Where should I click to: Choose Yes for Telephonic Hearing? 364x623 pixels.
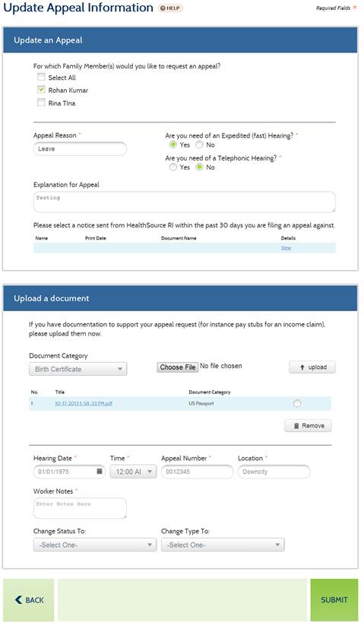click(173, 167)
